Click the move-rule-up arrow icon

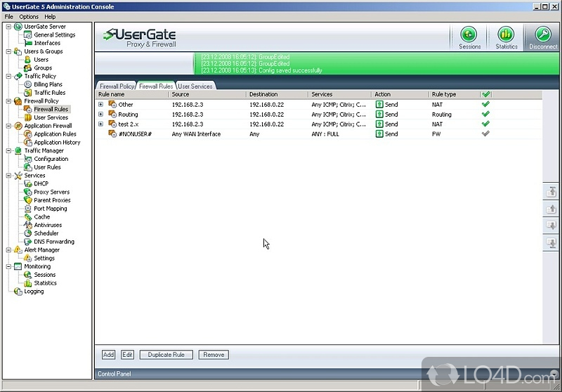tap(551, 209)
